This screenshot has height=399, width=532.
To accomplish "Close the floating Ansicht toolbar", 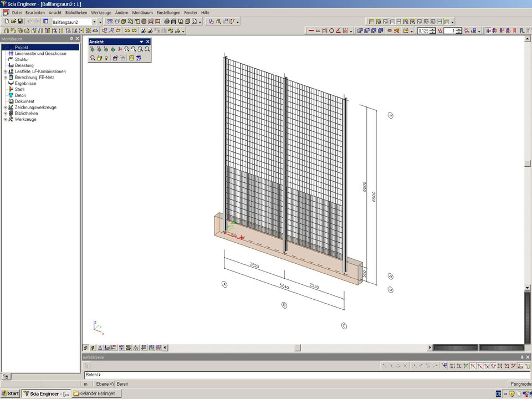I will pos(148,42).
